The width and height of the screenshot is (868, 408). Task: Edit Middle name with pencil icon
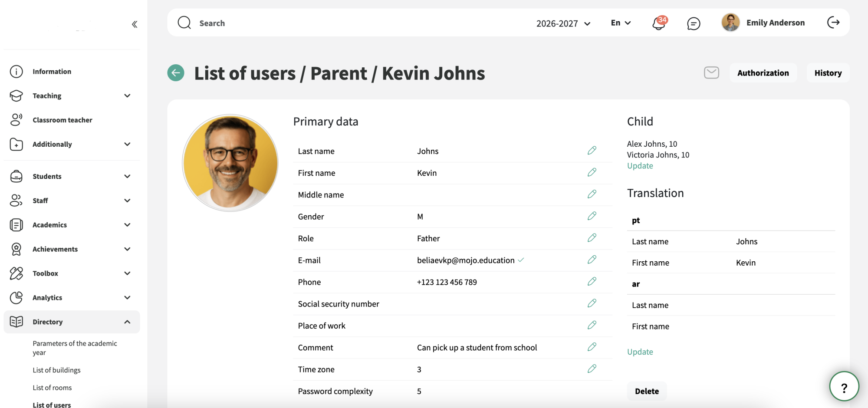click(x=592, y=194)
